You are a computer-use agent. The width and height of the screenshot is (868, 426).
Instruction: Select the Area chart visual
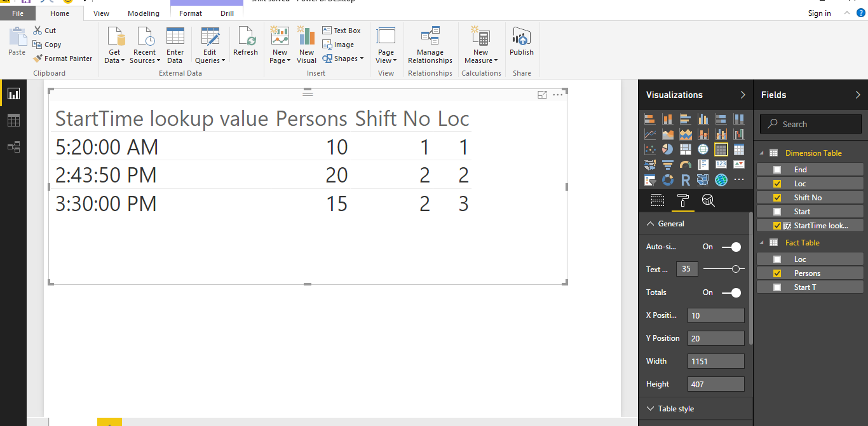(x=667, y=134)
